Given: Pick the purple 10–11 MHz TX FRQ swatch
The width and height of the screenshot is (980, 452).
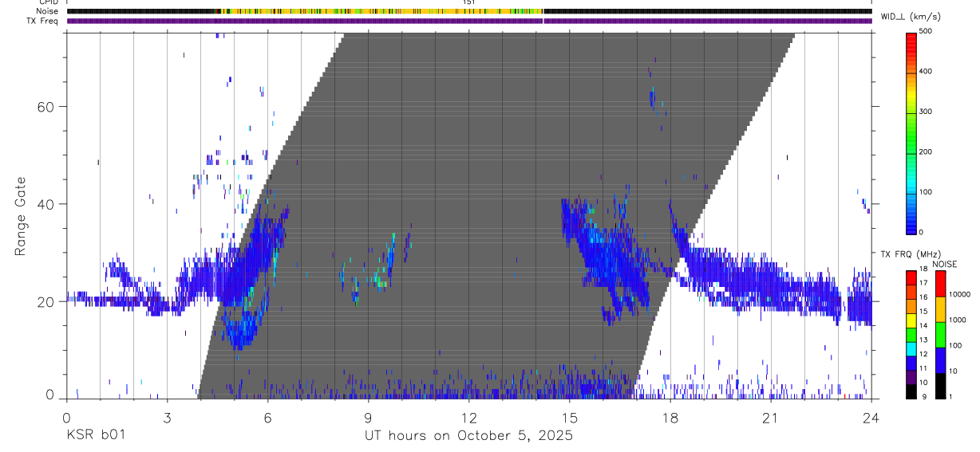Looking at the screenshot, I should point(912,377).
